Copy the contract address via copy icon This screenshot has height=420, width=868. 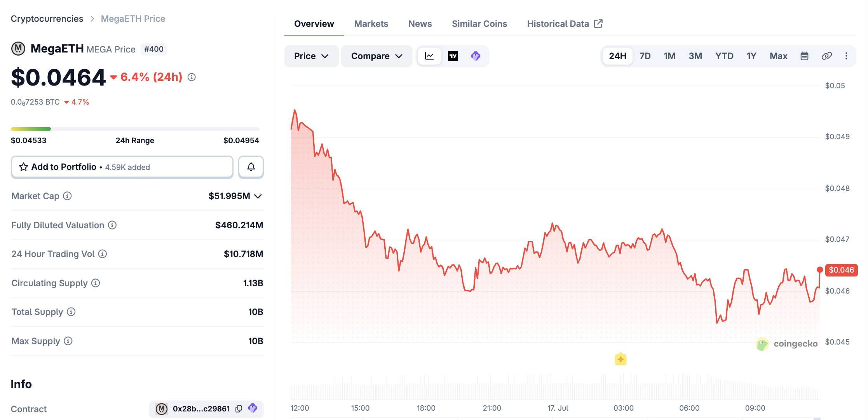239,409
